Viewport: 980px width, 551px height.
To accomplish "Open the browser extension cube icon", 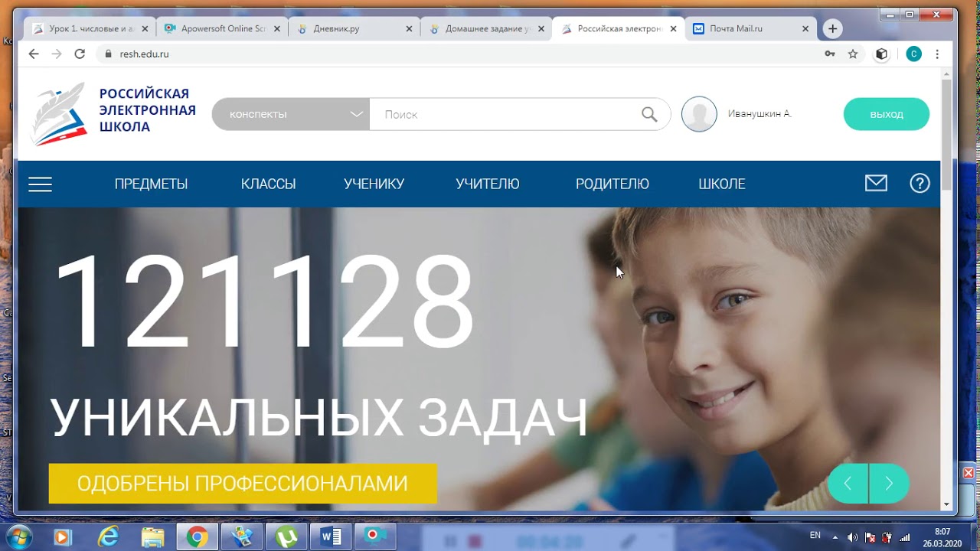I will tap(882, 54).
